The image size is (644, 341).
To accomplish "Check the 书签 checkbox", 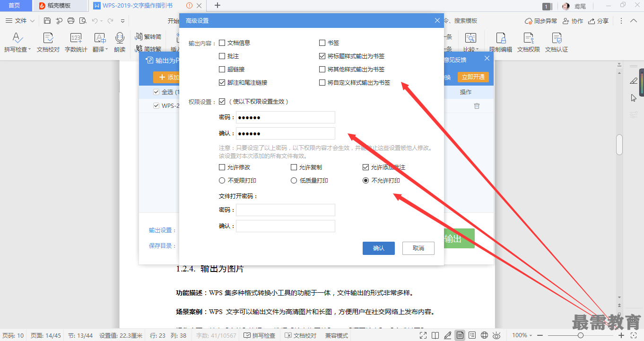I will tap(322, 43).
